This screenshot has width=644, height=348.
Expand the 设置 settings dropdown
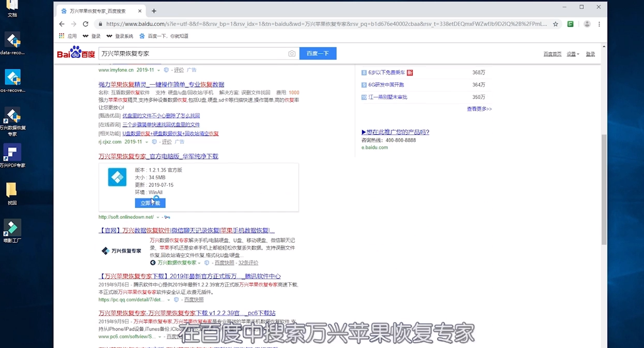click(572, 53)
